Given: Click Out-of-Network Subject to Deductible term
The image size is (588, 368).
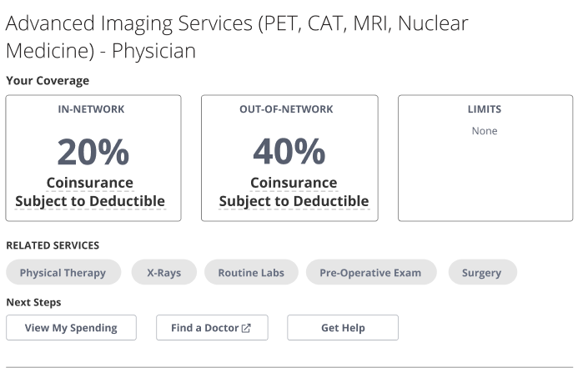Looking at the screenshot, I should tap(294, 201).
